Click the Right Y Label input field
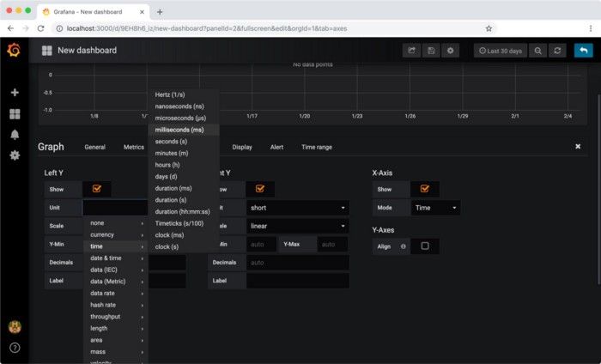 point(298,281)
